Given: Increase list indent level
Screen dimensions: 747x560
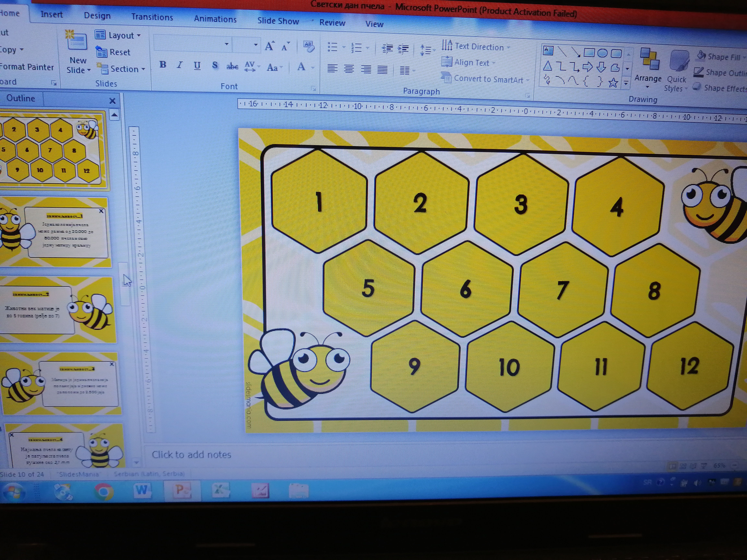Looking at the screenshot, I should pyautogui.click(x=403, y=50).
